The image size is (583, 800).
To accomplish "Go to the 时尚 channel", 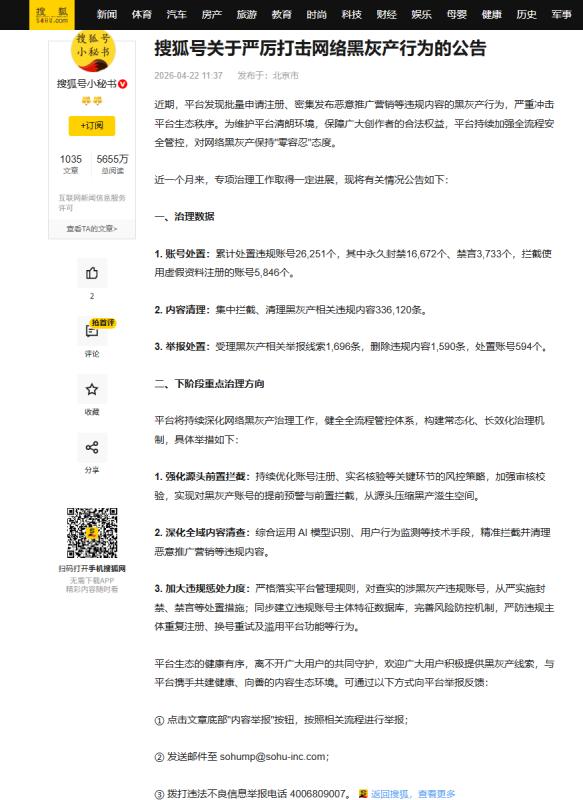I will tap(316, 15).
